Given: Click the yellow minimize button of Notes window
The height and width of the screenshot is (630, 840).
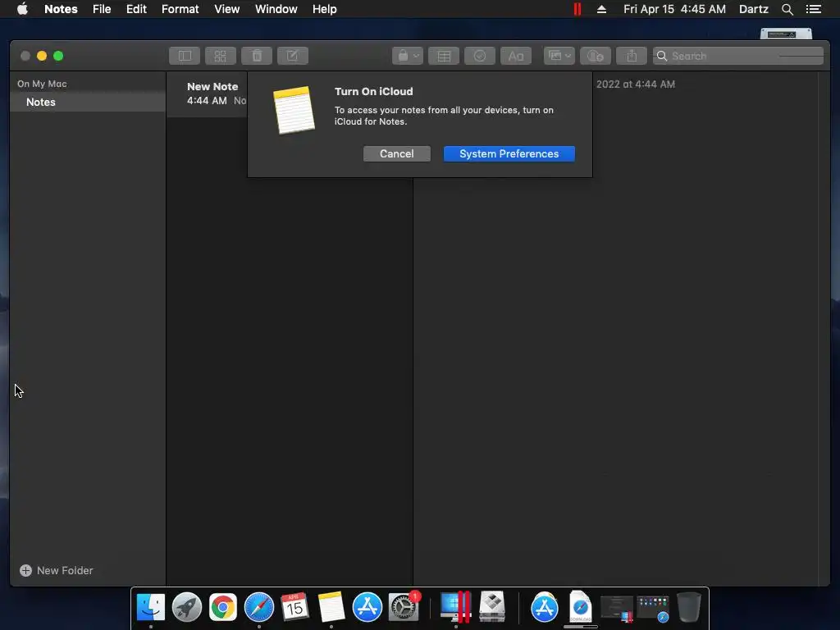Looking at the screenshot, I should click(x=42, y=56).
